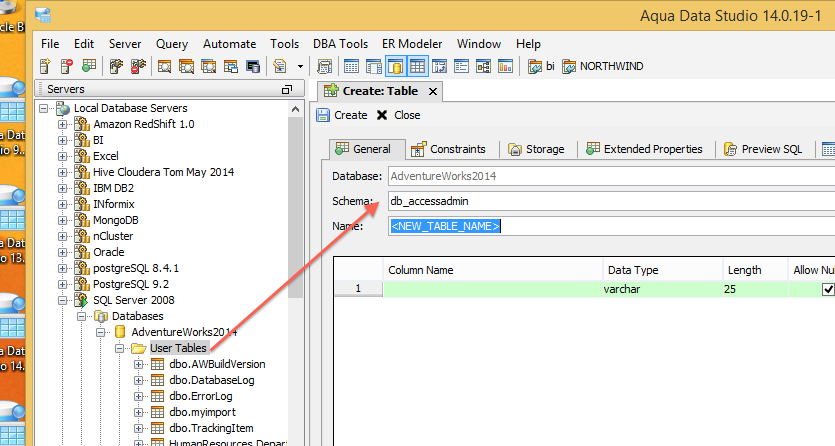Click the restore icon of Servers panel

286,89
